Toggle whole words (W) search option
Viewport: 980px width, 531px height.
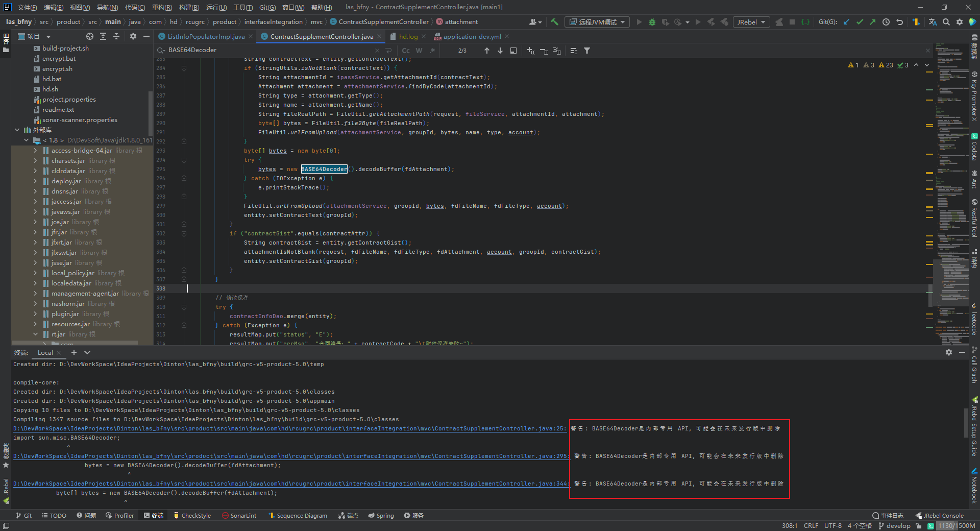coord(419,51)
